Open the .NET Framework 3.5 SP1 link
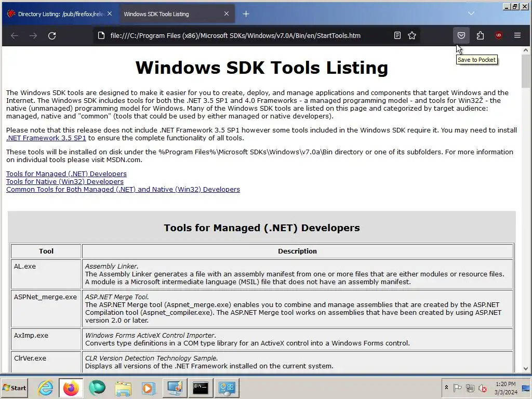Viewport: 532px width, 399px height. pyautogui.click(x=46, y=138)
